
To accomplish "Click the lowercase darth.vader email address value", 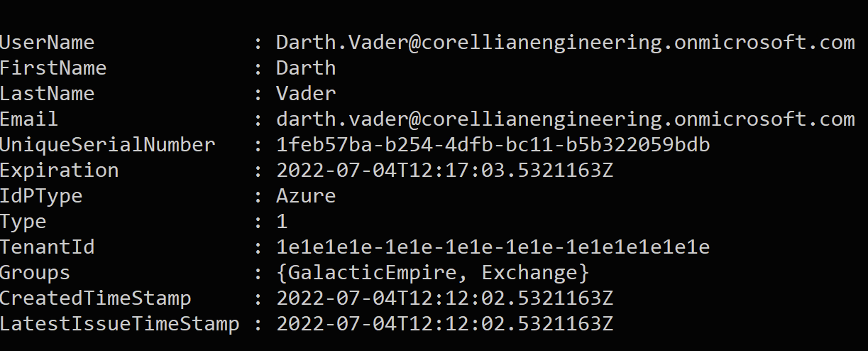I will [x=565, y=119].
